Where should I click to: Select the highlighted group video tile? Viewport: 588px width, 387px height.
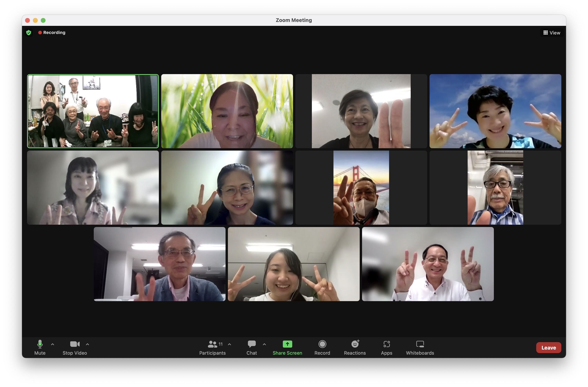[93, 111]
